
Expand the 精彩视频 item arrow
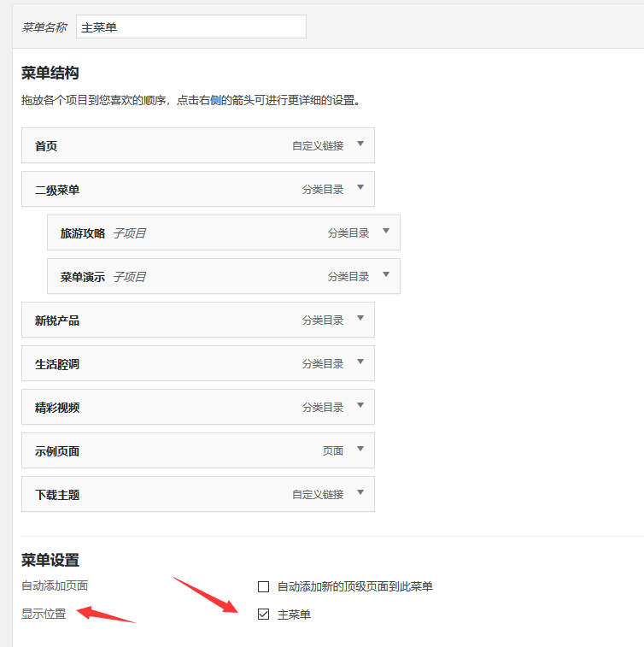coord(360,406)
